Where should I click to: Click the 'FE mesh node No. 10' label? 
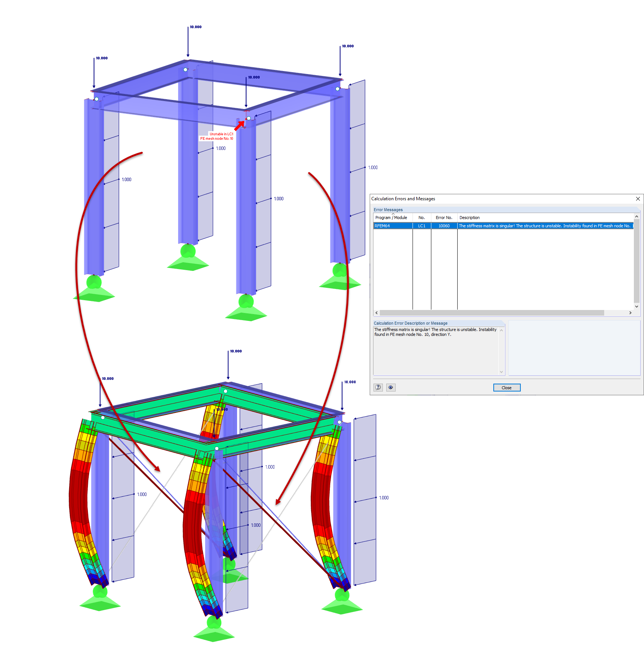point(216,139)
